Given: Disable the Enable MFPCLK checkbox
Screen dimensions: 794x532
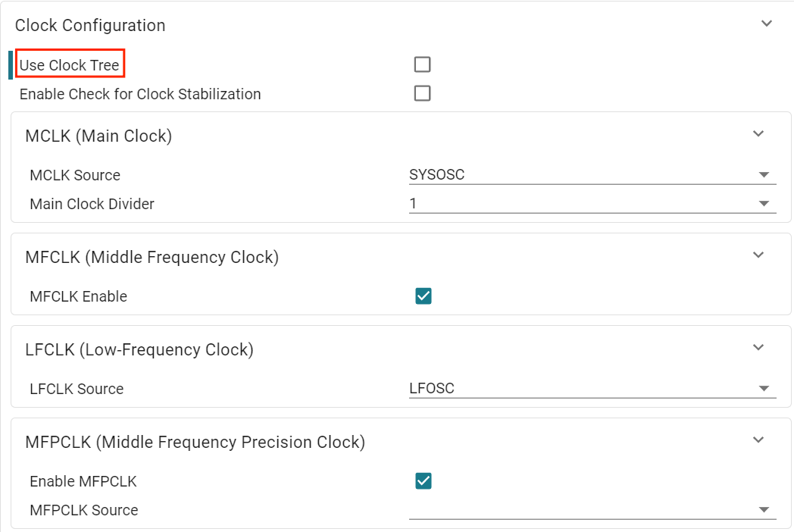Looking at the screenshot, I should 424,480.
